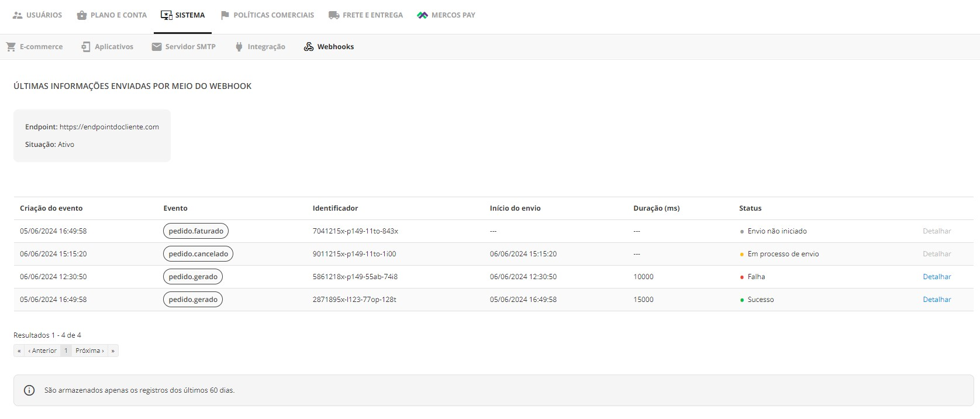The width and height of the screenshot is (980, 419).
Task: Click the Frete e Entrega truck icon
Action: coord(334,15)
